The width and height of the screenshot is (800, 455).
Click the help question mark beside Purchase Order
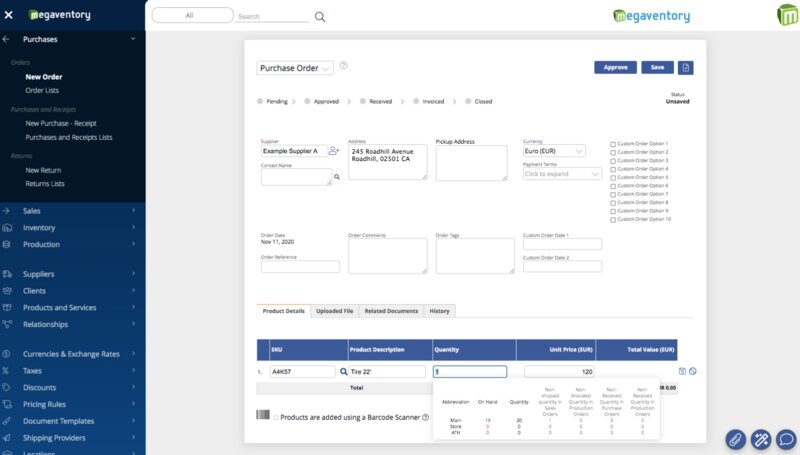coord(343,65)
